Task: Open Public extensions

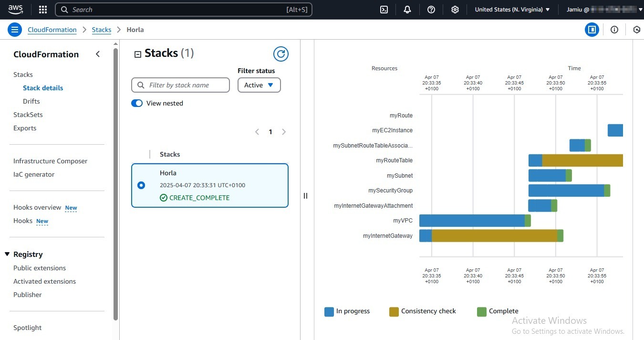Action: (40, 268)
